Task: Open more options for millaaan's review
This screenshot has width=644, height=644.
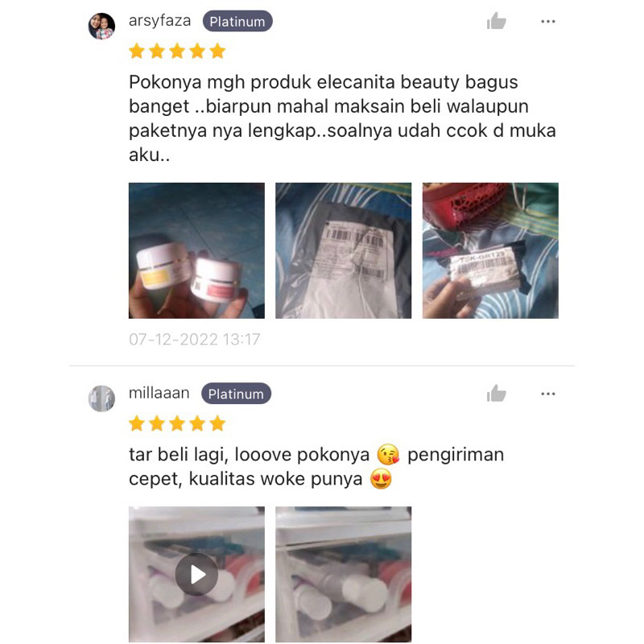Action: (x=548, y=394)
